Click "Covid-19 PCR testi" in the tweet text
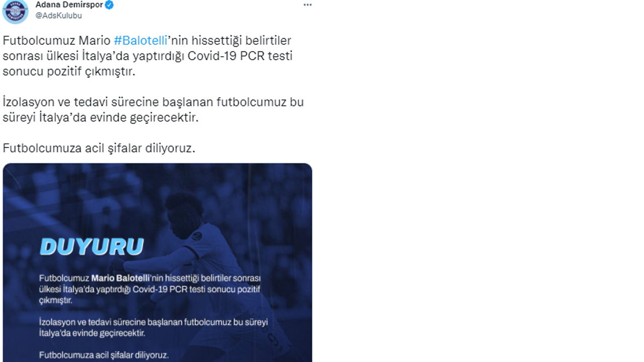This screenshot has height=362, width=644. [x=239, y=56]
